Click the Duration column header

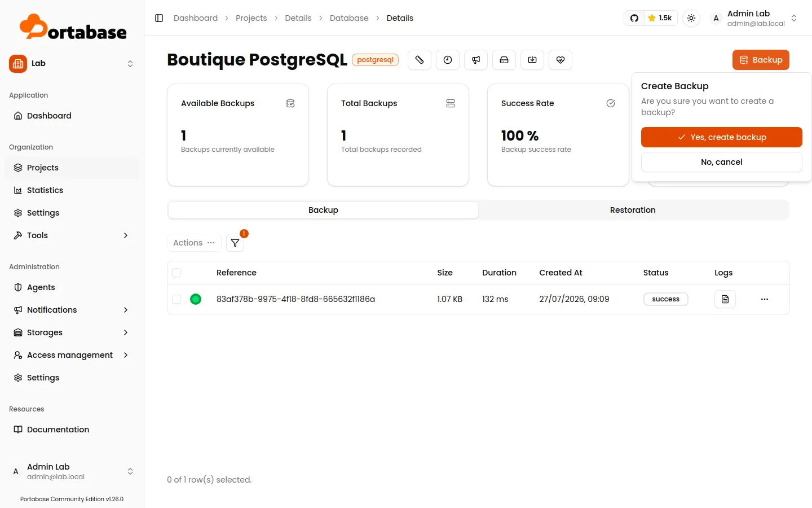[499, 273]
